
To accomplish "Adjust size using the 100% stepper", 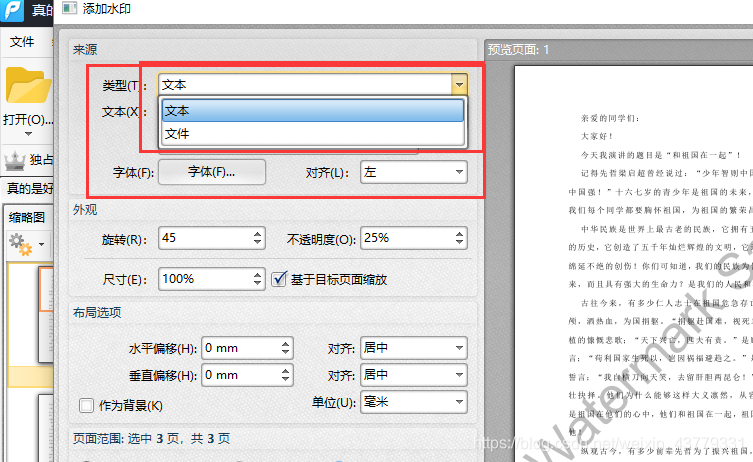I will coord(258,279).
